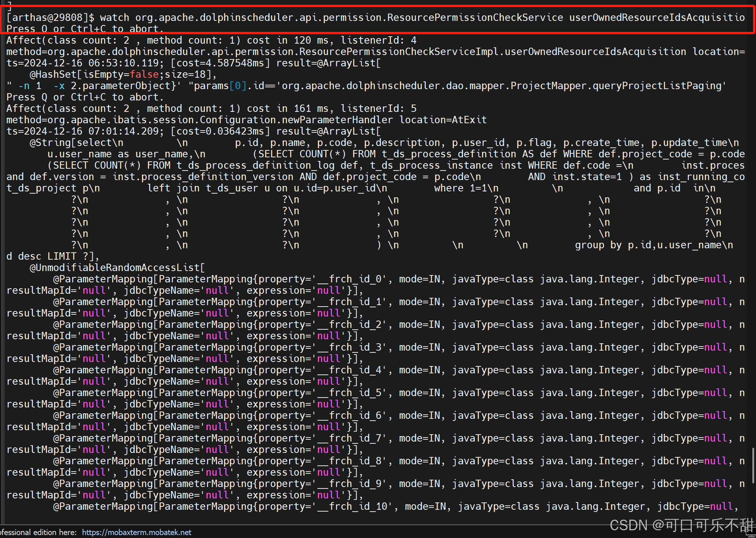Click the watch command in first line
The width and height of the screenshot is (756, 538).
(x=114, y=18)
